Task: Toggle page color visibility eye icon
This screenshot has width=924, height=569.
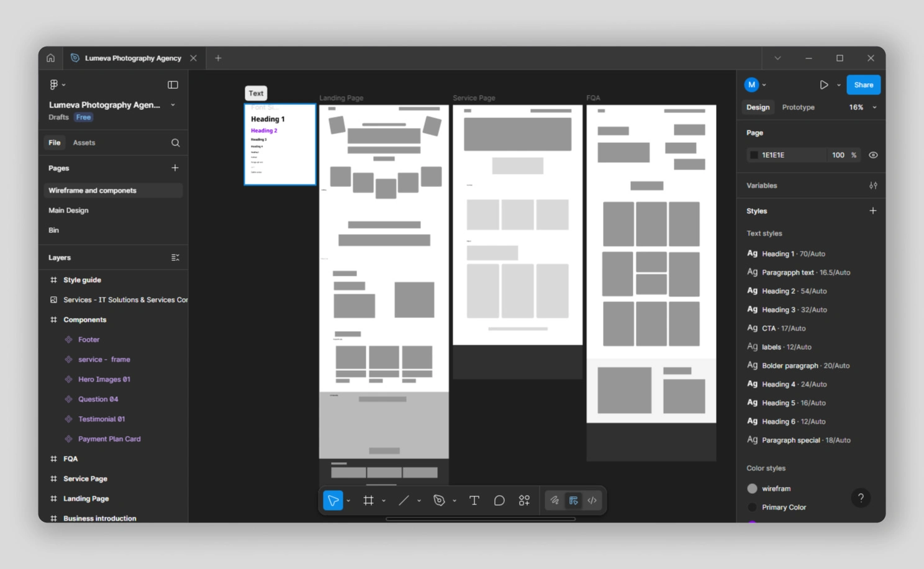Action: pos(873,155)
